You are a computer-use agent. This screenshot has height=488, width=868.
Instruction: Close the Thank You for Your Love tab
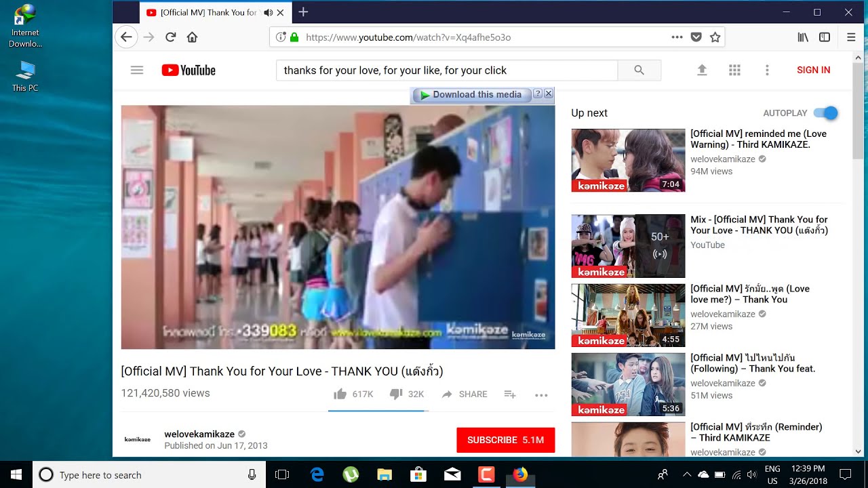coord(280,13)
